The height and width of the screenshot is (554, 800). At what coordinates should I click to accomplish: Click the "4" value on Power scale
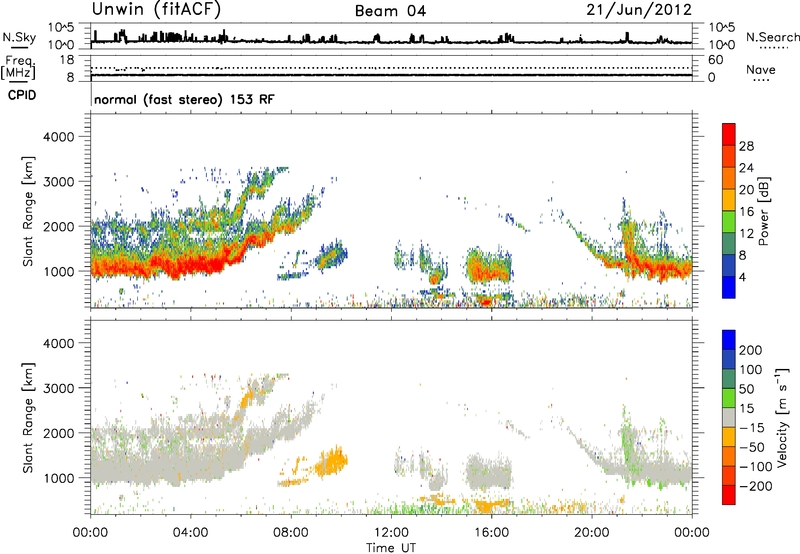[x=742, y=277]
